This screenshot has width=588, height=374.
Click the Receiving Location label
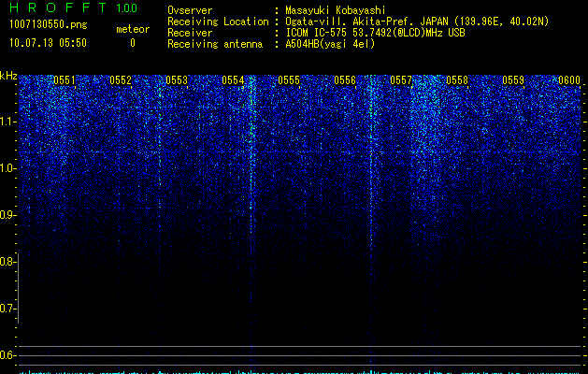point(218,22)
